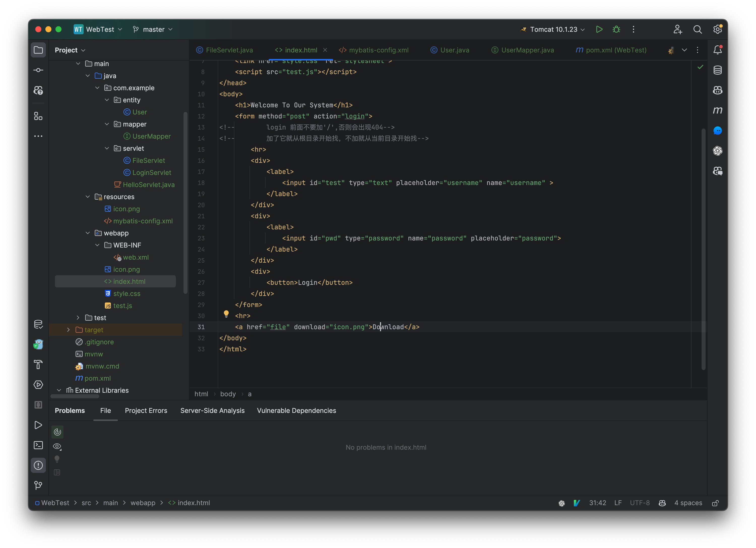
Task: Open the Tomcat 10.1.23 run configuration dropdown
Action: click(553, 29)
